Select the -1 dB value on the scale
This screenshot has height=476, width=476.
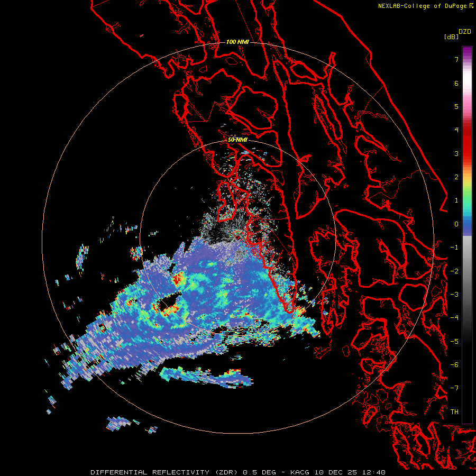click(x=454, y=248)
